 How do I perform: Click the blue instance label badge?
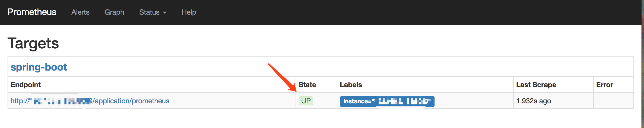387,101
